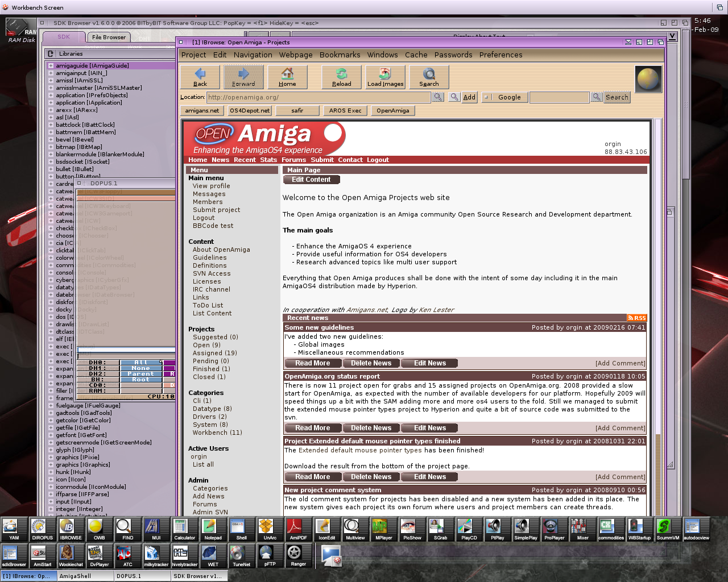The width and height of the screenshot is (728, 582).
Task: Open the RAM Disk desktop icon
Action: coord(21,30)
